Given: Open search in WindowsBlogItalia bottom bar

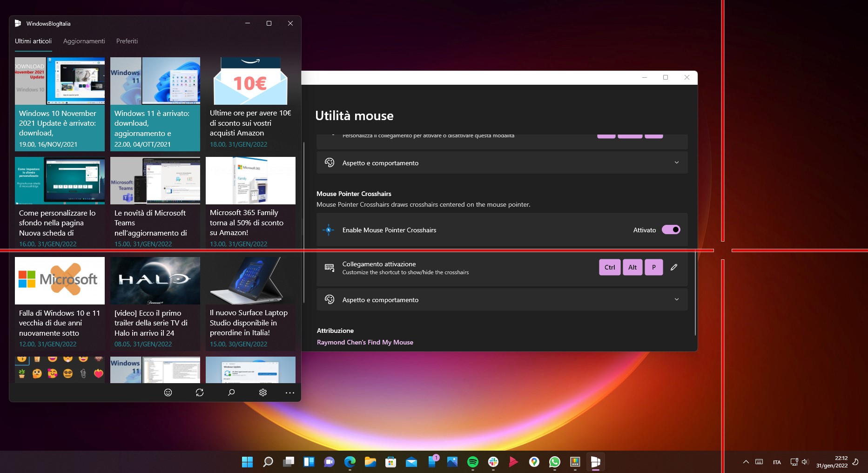Looking at the screenshot, I should [231, 392].
